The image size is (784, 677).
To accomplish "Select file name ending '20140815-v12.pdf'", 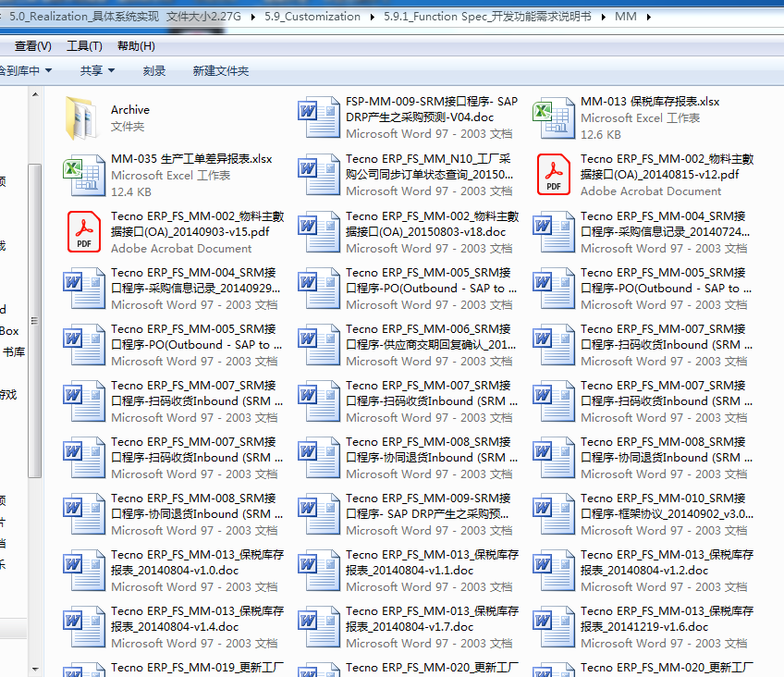I will click(667, 166).
